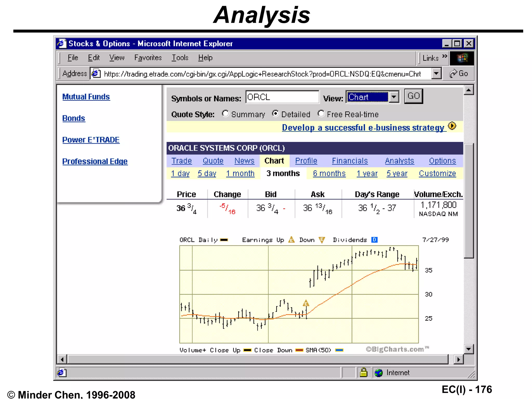The image size is (532, 399).
Task: Select the Summary quote style
Action: click(x=225, y=114)
